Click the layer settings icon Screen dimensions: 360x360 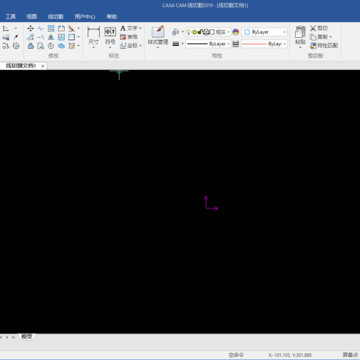pyautogui.click(x=176, y=32)
